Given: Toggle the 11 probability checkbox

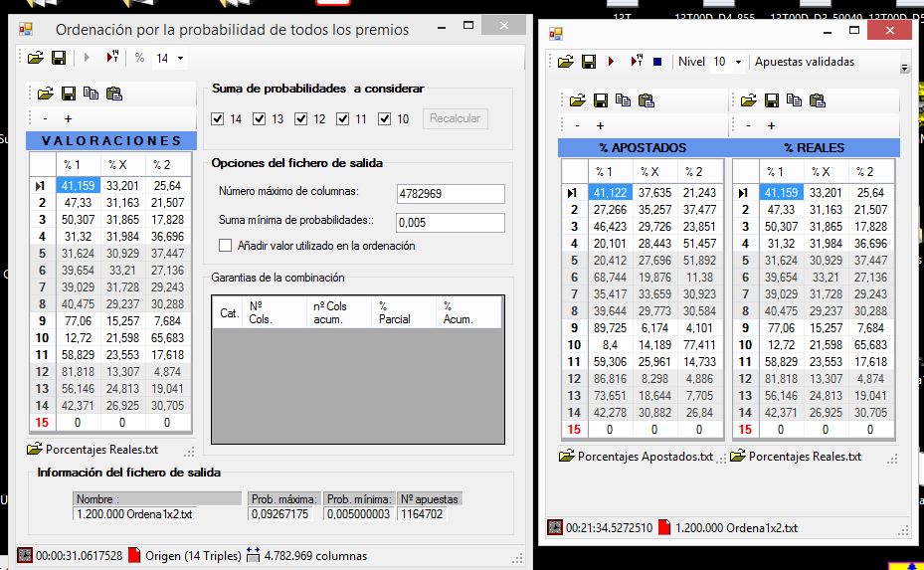Looking at the screenshot, I should tap(343, 119).
